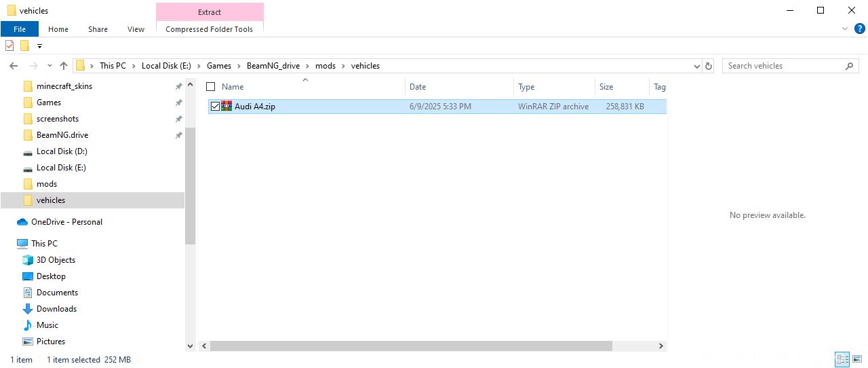Open the address bar history dropdown
The width and height of the screenshot is (868, 368).
(x=697, y=66)
